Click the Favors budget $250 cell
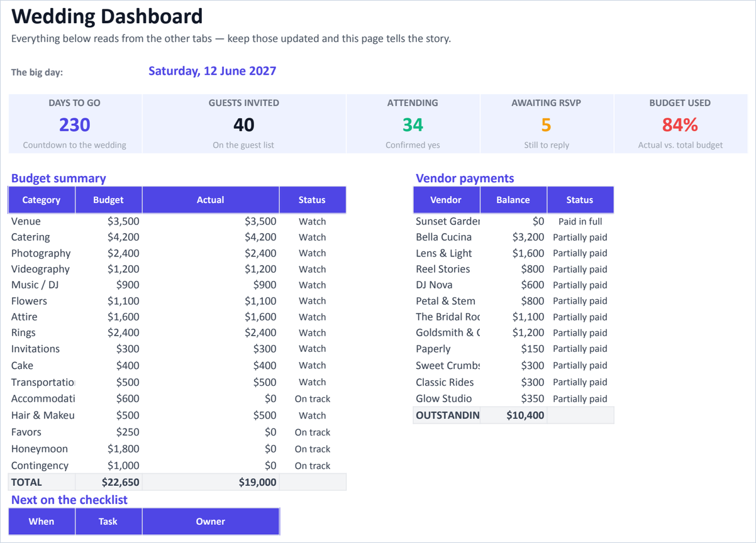Image resolution: width=756 pixels, height=543 pixels. 108,432
